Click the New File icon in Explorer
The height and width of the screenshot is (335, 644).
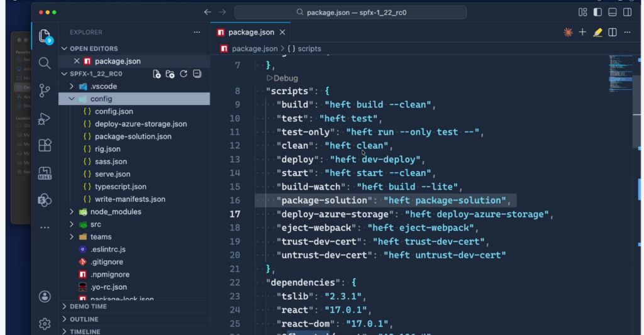(x=157, y=74)
